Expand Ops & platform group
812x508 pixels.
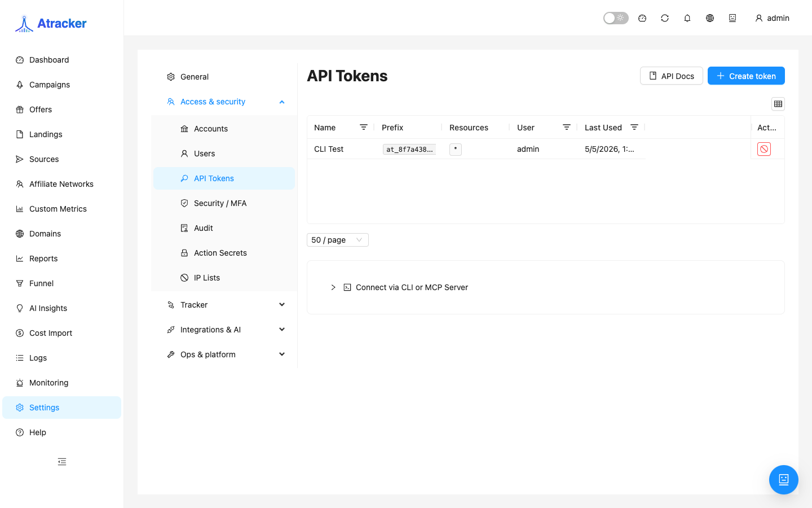coord(224,354)
